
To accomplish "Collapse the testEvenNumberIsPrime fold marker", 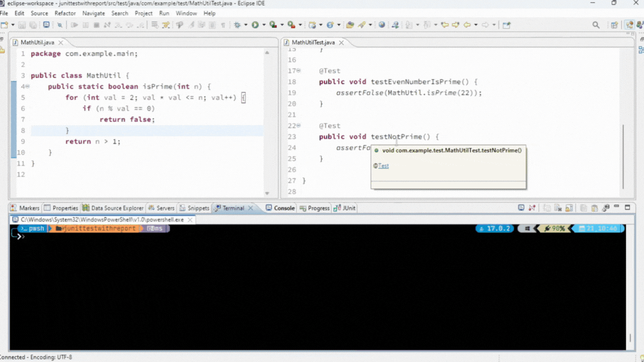I will tap(299, 71).
